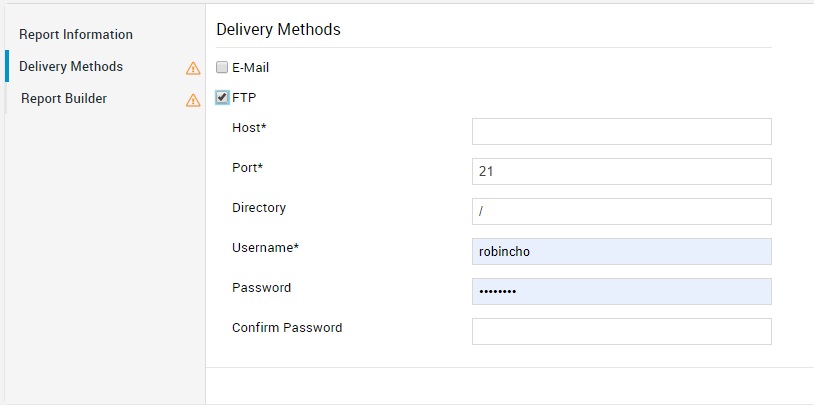Open the Report Information section
Viewport: 814px width, 405px height.
[x=76, y=34]
